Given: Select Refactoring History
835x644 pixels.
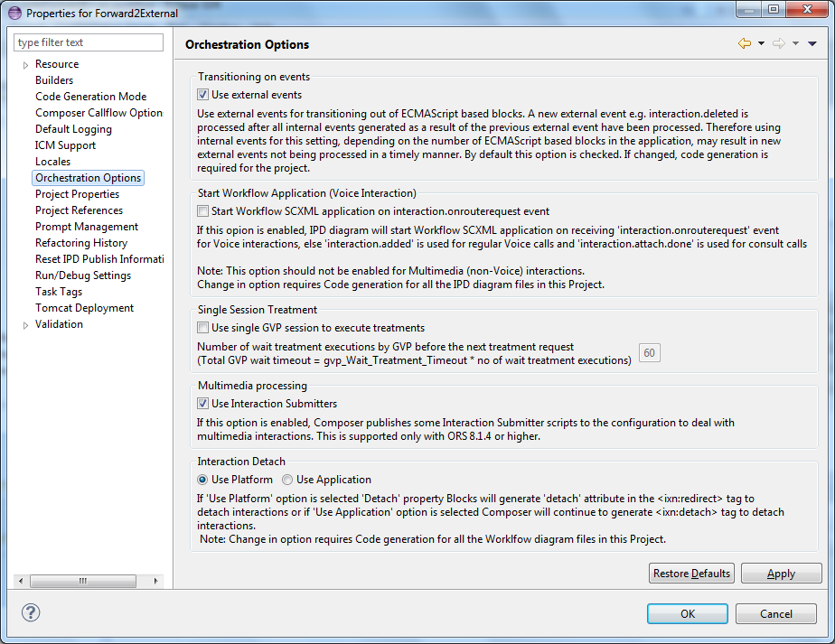Looking at the screenshot, I should point(81,243).
